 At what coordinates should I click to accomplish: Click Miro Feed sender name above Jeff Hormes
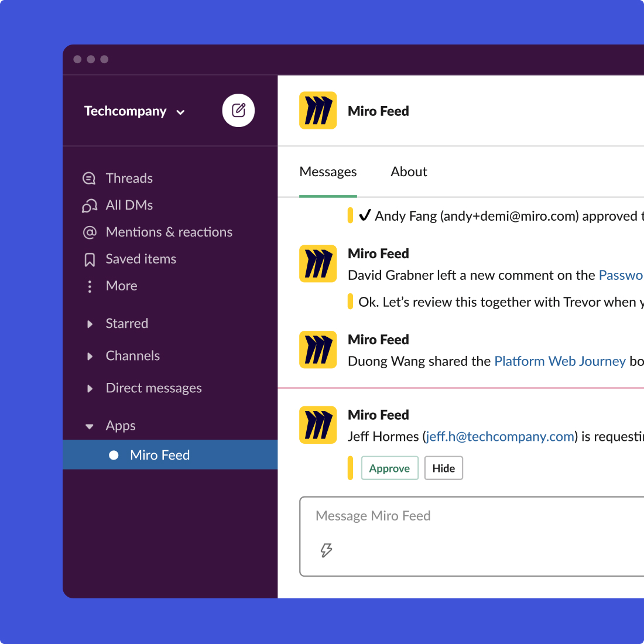[x=378, y=415]
